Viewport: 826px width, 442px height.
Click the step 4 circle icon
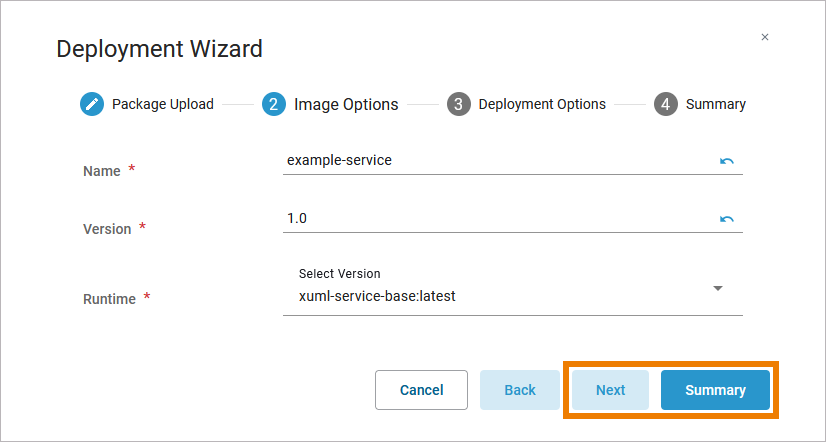point(666,104)
